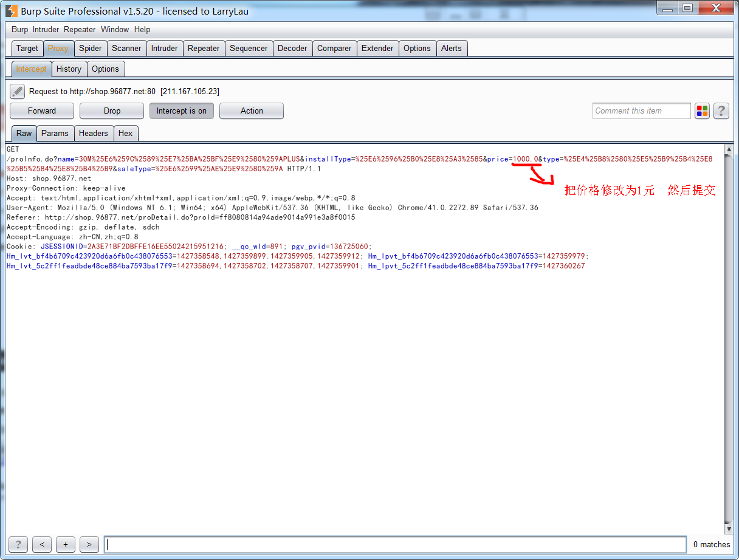Forward the intercepted request
The image size is (739, 560).
click(42, 111)
